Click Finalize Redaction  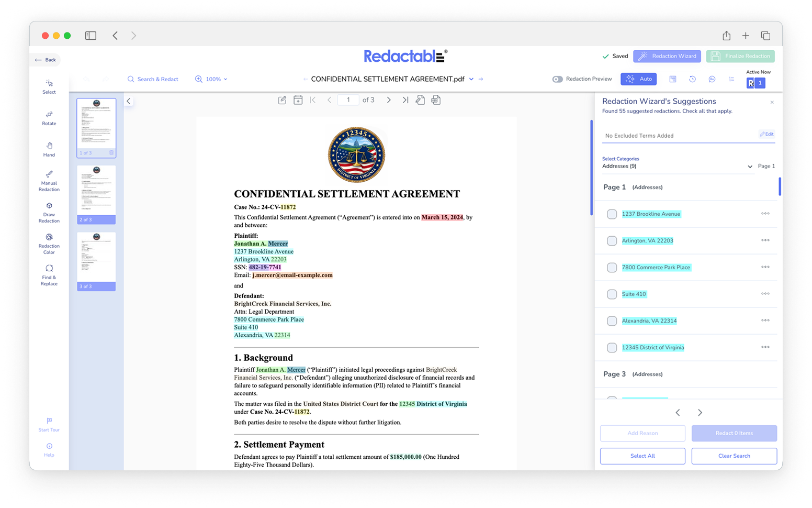[740, 56]
